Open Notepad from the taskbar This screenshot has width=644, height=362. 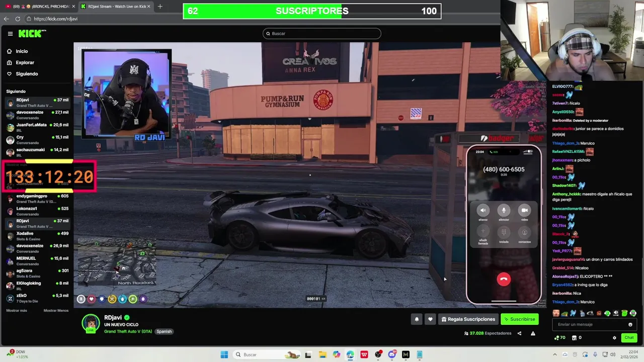click(x=419, y=354)
